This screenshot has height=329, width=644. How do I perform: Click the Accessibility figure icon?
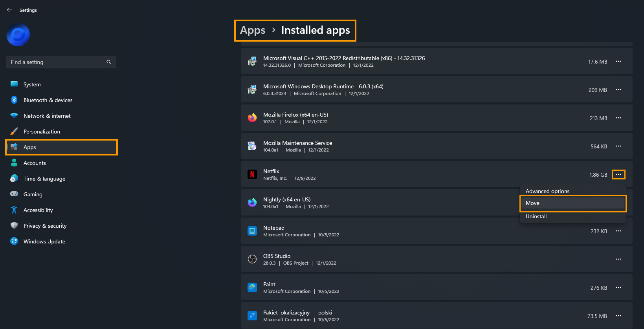pyautogui.click(x=14, y=210)
